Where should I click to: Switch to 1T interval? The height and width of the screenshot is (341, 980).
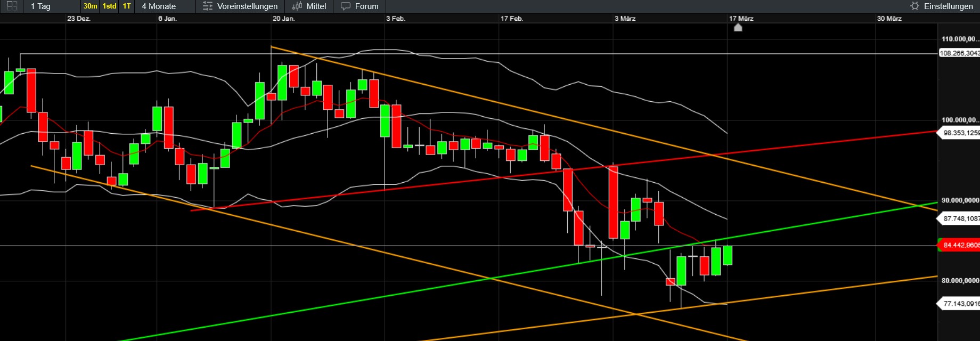coord(126,6)
